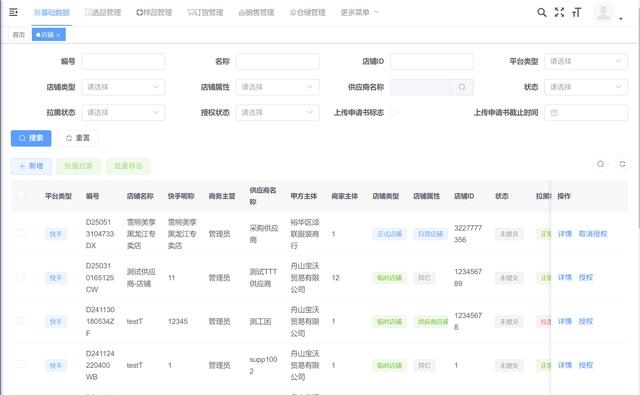The image size is (640, 395).
Task: Focus the 店铺ID input field
Action: (x=432, y=62)
